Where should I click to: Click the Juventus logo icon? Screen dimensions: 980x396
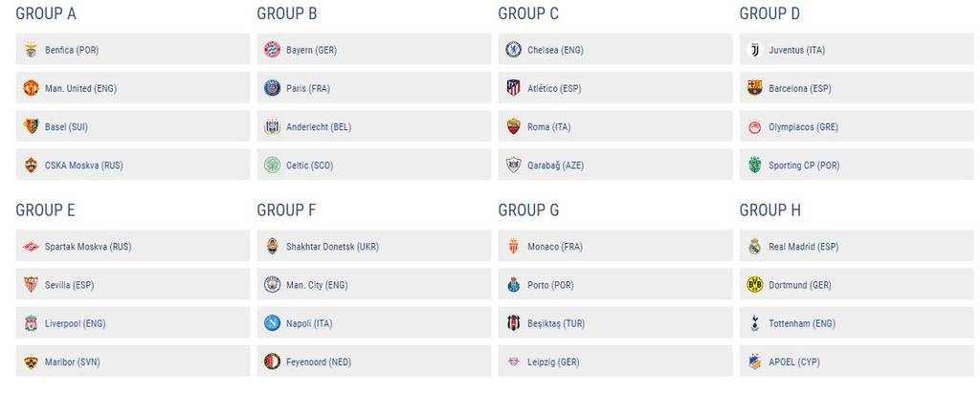pyautogui.click(x=754, y=50)
